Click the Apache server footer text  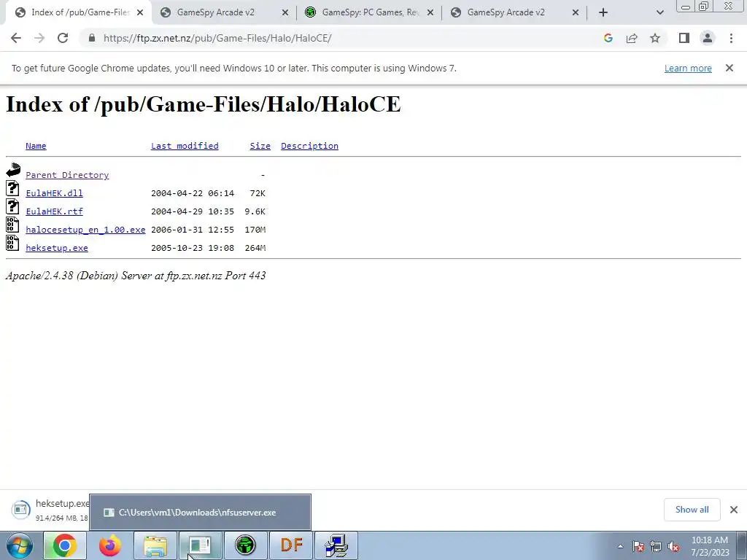pos(136,275)
